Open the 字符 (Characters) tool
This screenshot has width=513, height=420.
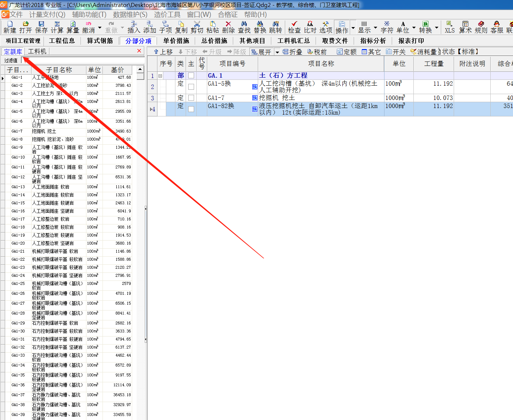pos(387,27)
